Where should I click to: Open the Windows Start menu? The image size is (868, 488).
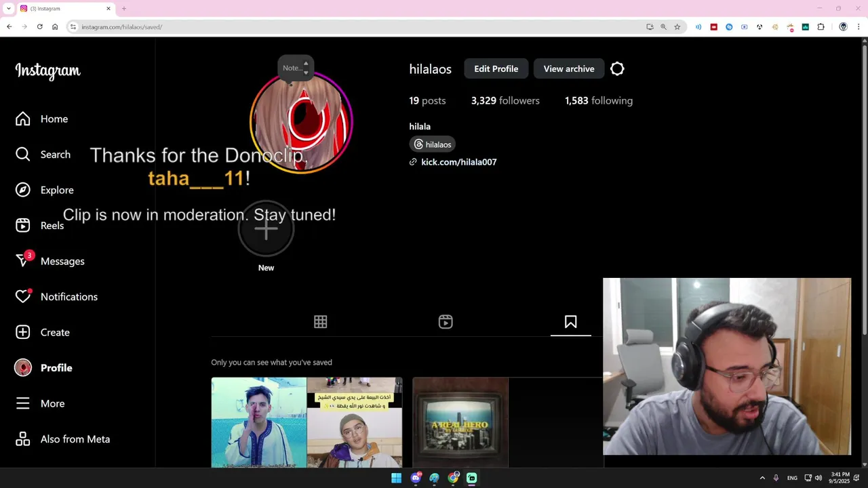coord(396,478)
